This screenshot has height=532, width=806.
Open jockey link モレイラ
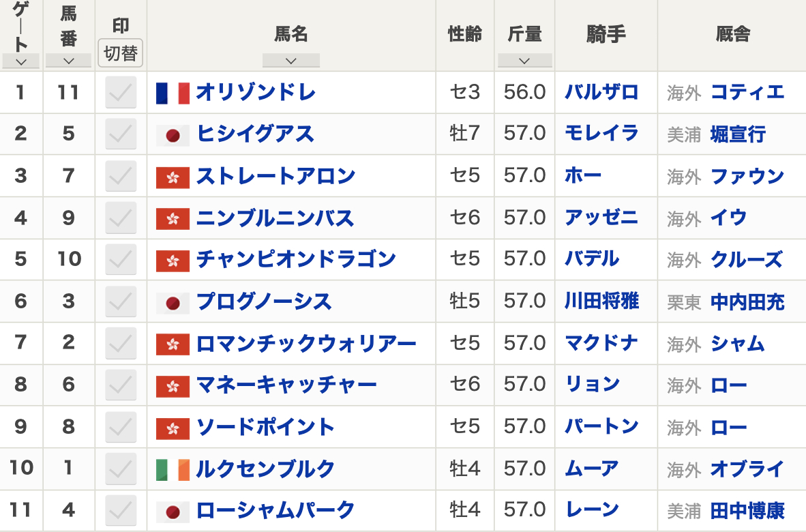602,134
